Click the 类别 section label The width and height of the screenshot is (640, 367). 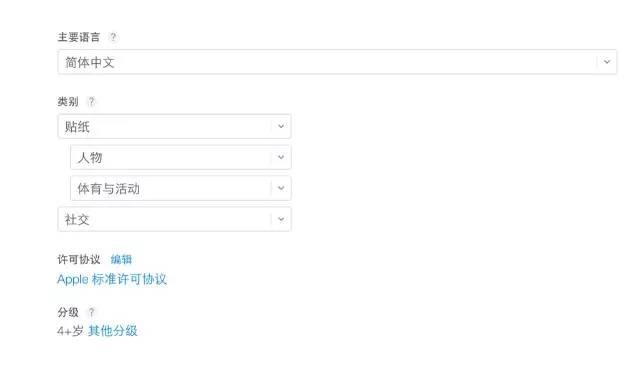coord(68,101)
